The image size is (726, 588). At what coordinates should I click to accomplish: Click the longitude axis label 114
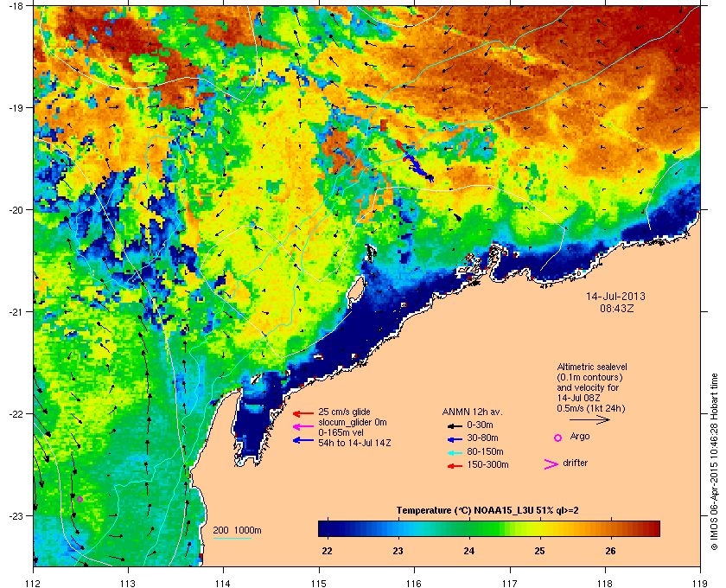[x=223, y=583]
